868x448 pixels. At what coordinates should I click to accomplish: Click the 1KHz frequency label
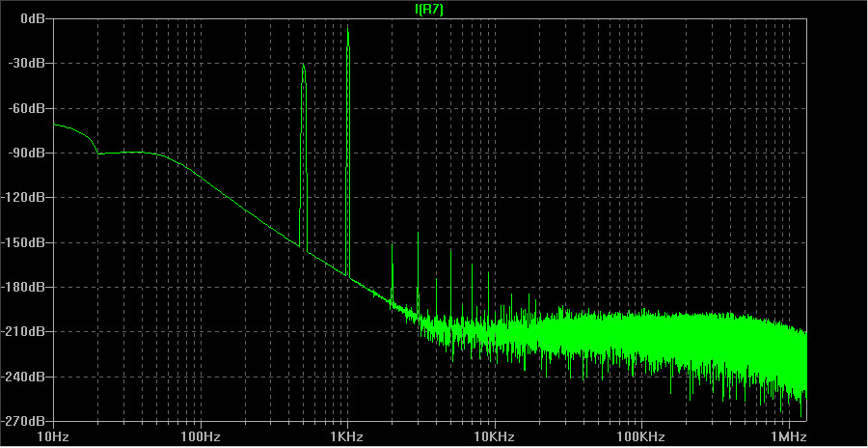pos(347,435)
